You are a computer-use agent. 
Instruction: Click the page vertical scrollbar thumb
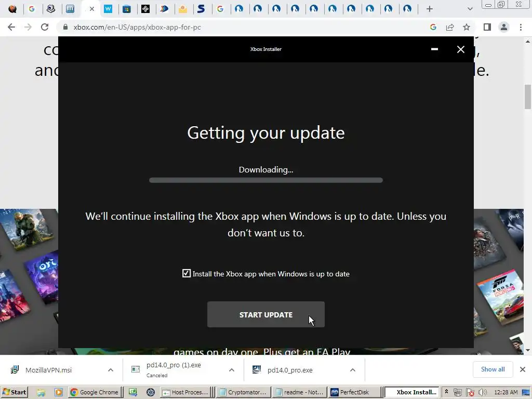coord(528,97)
